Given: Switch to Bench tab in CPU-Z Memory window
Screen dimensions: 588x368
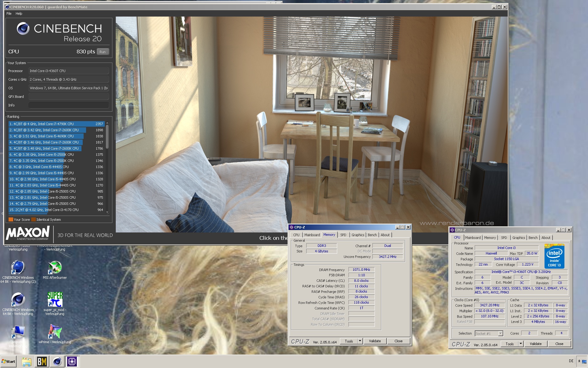Looking at the screenshot, I should (372, 235).
